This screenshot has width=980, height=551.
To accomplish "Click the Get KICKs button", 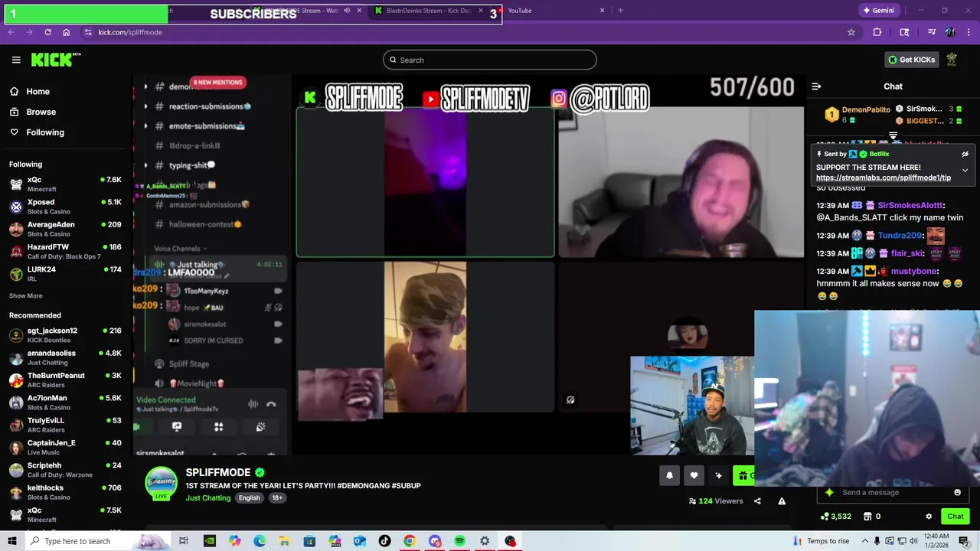I will click(911, 60).
